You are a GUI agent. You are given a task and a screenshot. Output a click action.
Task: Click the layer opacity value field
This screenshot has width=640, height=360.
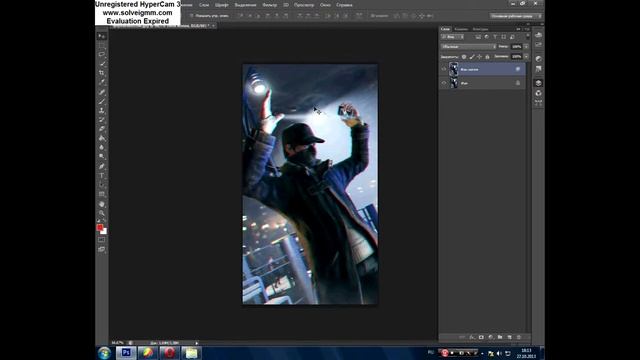516,47
